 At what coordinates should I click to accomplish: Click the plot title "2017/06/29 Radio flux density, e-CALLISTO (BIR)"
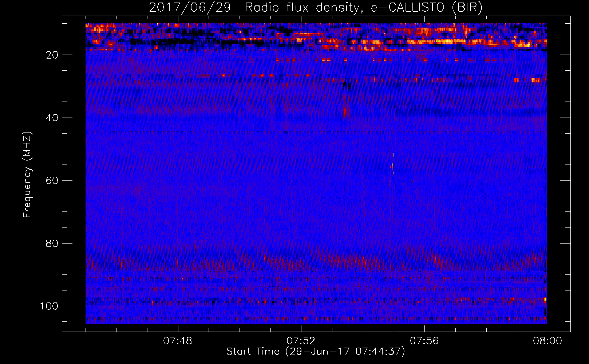tap(316, 7)
